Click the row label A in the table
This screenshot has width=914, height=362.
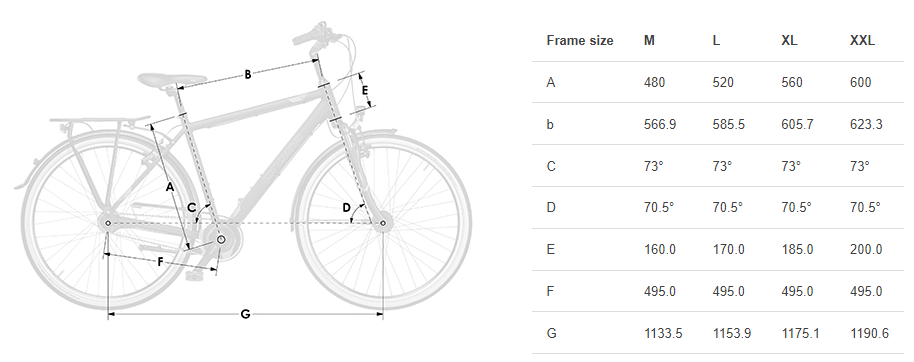click(551, 83)
